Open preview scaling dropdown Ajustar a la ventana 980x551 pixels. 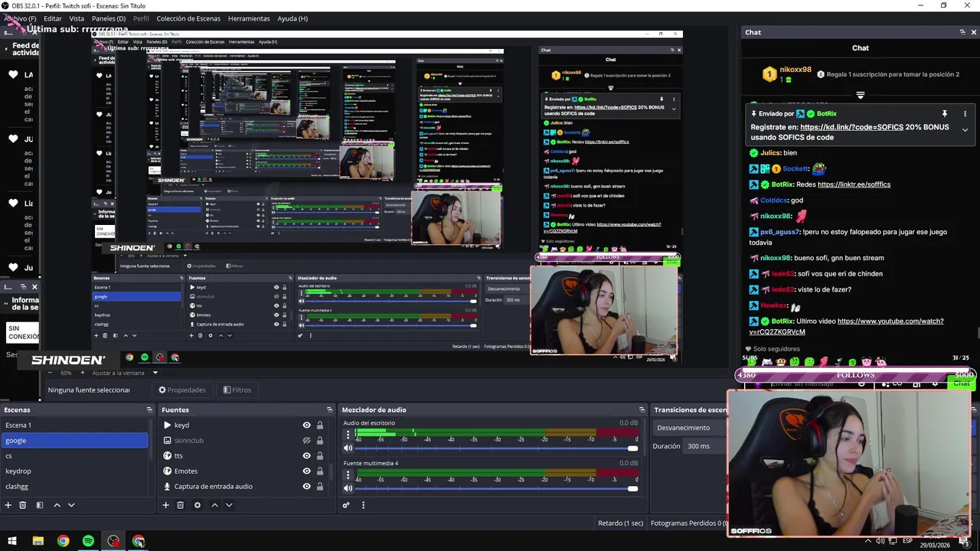[125, 373]
